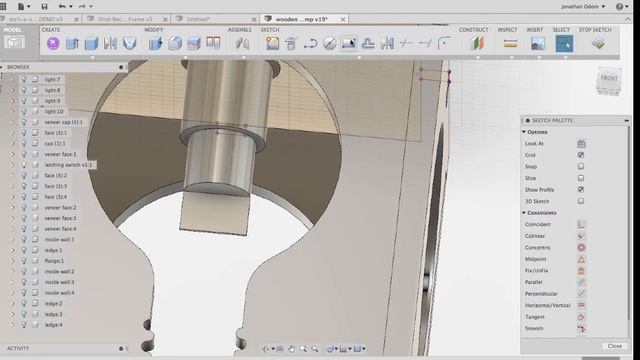Click the MODEL workspace button

pos(14,40)
